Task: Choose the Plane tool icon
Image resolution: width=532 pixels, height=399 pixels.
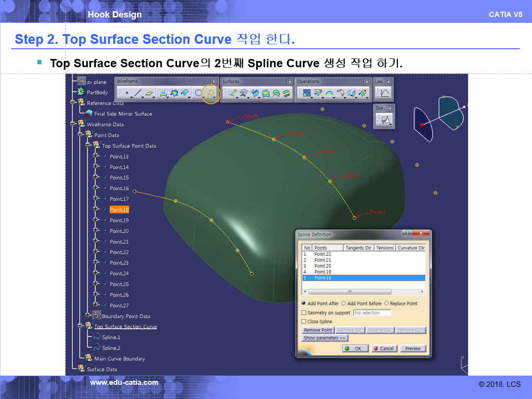Action: [149, 93]
